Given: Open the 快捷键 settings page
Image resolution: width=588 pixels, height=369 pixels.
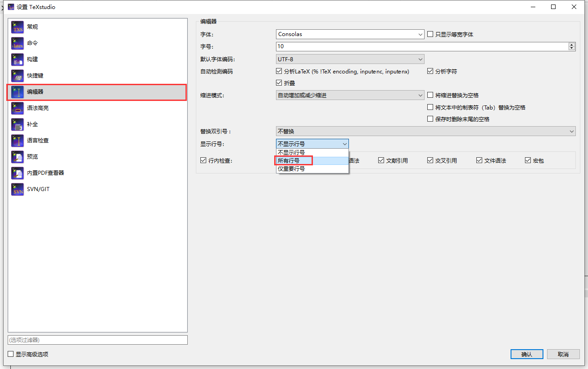Looking at the screenshot, I should [97, 76].
